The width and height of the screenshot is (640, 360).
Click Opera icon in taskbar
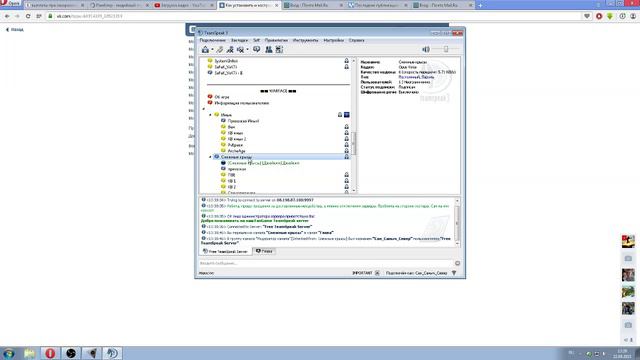pos(50,353)
